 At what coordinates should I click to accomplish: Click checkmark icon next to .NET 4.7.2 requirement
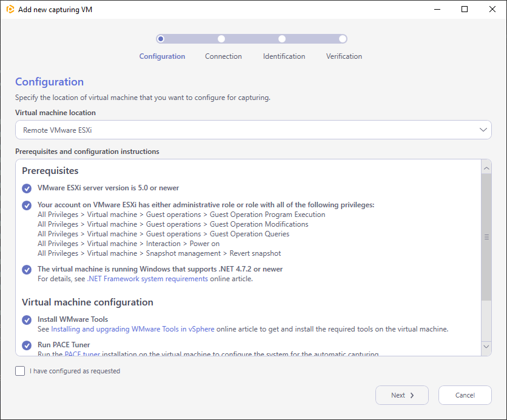pos(27,270)
